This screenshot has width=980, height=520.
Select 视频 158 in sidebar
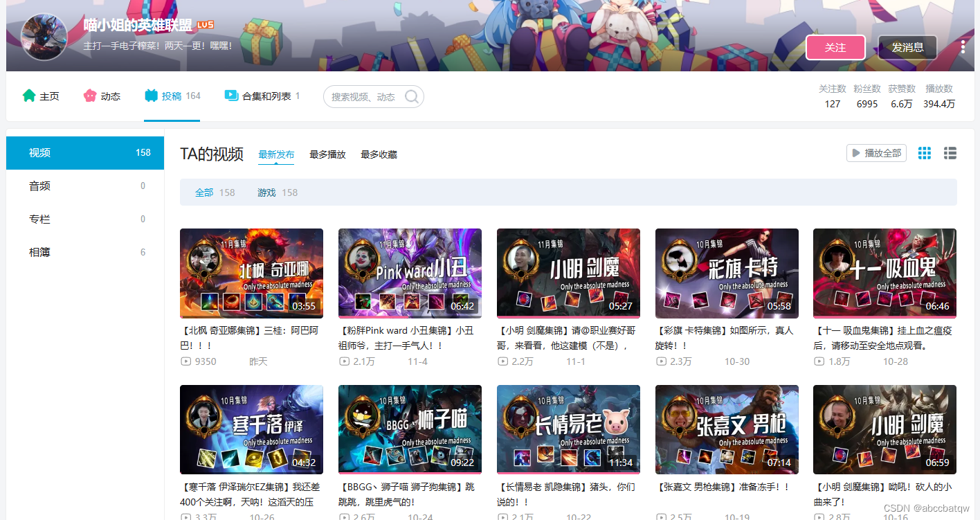(x=85, y=153)
